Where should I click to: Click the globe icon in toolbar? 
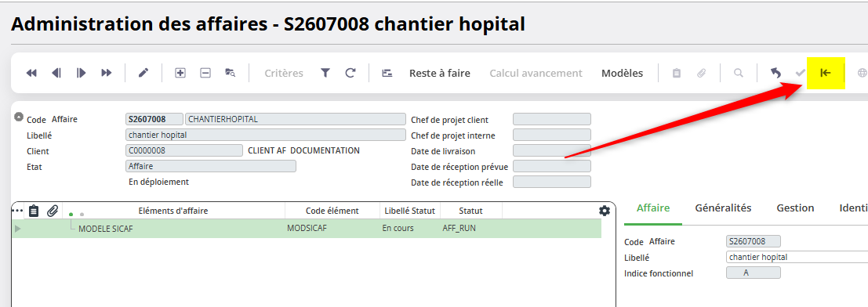pyautogui.click(x=862, y=73)
